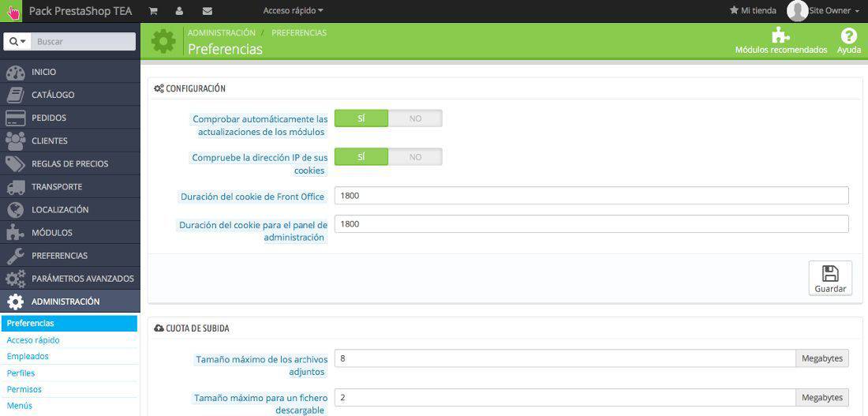The height and width of the screenshot is (416, 868).
Task: Click Megabytes label beside downloadable file size
Action: [822, 397]
